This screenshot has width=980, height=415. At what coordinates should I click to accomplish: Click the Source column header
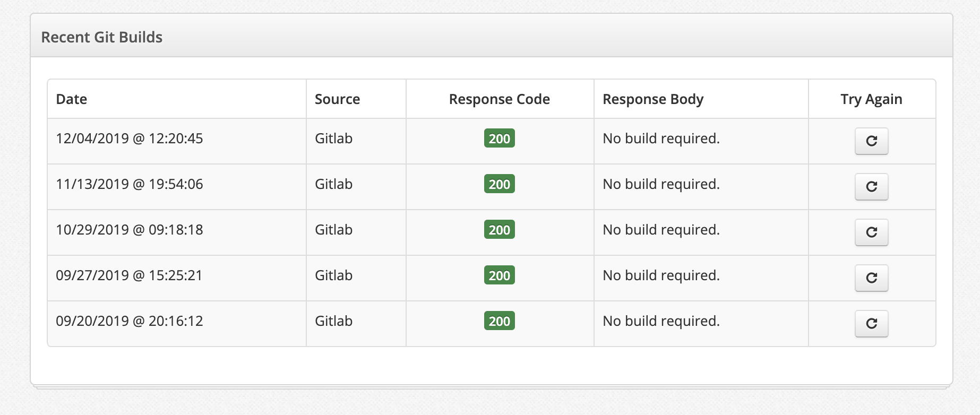click(x=337, y=99)
